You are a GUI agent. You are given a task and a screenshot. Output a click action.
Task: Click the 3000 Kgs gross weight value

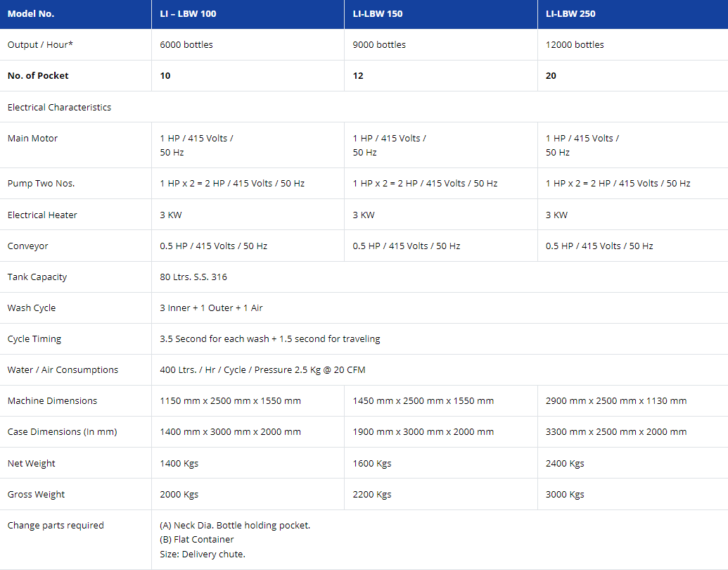565,495
